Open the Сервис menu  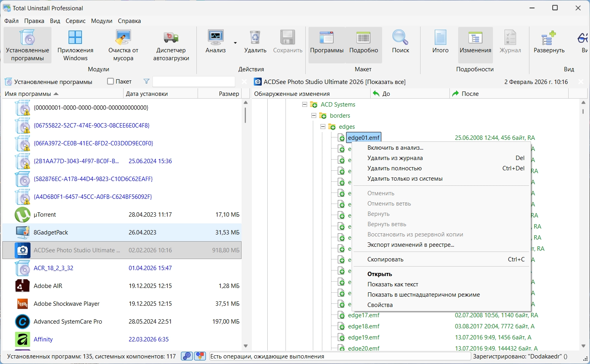(75, 21)
